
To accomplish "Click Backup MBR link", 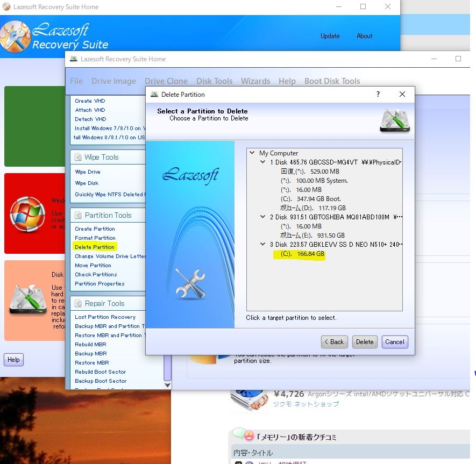I will (91, 354).
